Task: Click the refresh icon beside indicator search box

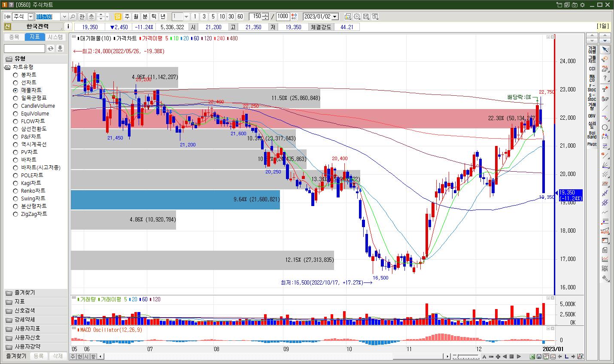Action: (x=51, y=49)
